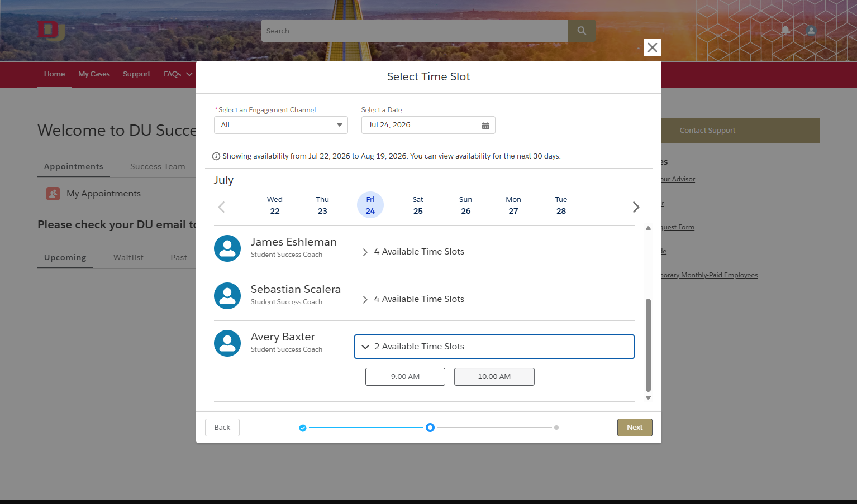
Task: Go to next week of dates
Action: point(636,207)
